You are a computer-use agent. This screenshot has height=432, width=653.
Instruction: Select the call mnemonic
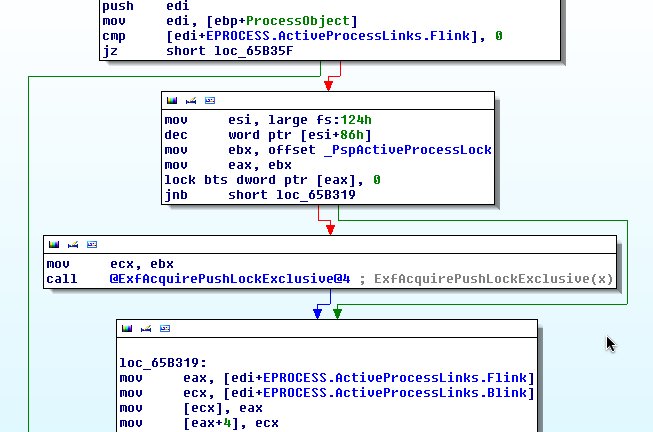click(x=62, y=279)
